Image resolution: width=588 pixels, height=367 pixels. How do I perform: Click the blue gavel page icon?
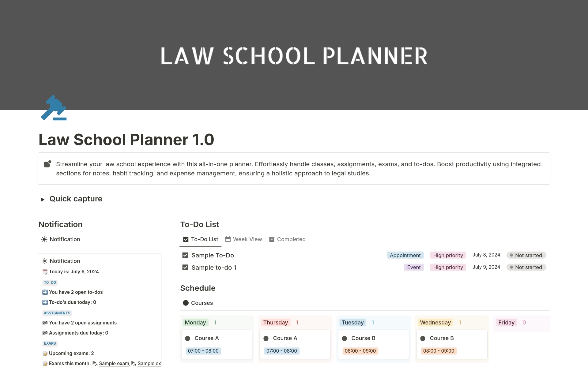pos(54,108)
